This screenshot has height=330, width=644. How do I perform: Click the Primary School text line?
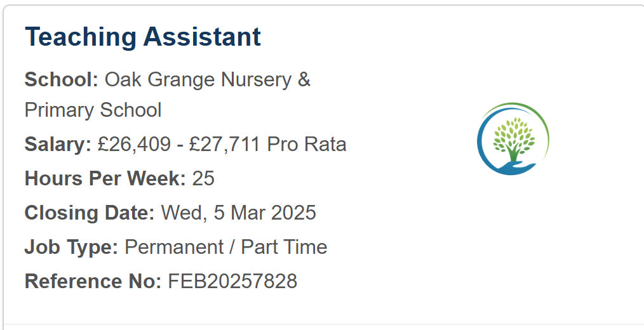[x=93, y=110]
